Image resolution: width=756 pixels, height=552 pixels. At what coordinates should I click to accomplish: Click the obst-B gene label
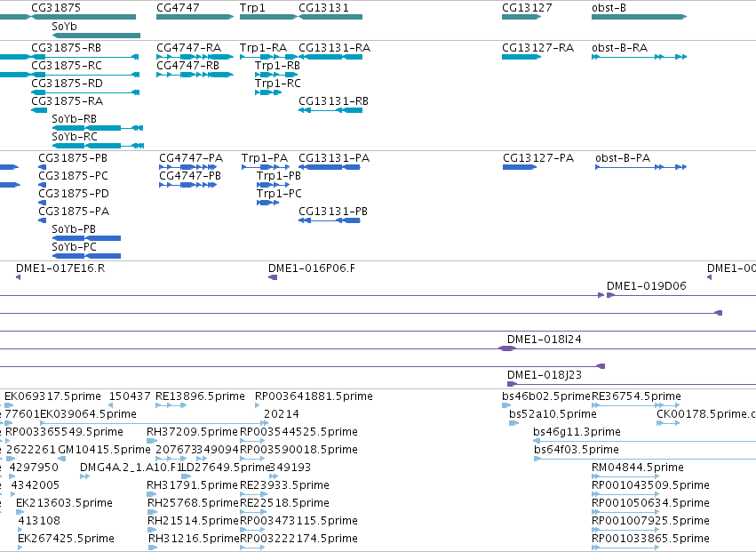pos(609,8)
